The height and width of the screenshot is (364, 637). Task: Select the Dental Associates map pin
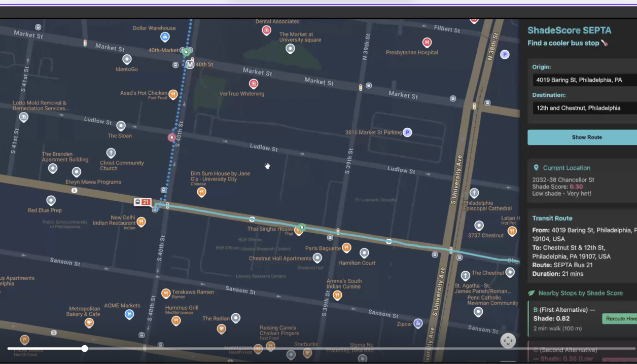(x=266, y=30)
